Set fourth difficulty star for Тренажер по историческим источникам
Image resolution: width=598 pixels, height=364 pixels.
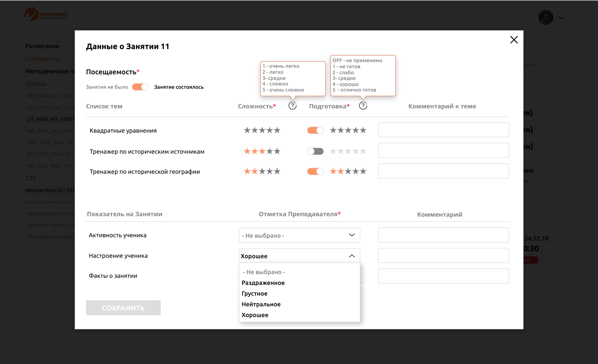(270, 151)
